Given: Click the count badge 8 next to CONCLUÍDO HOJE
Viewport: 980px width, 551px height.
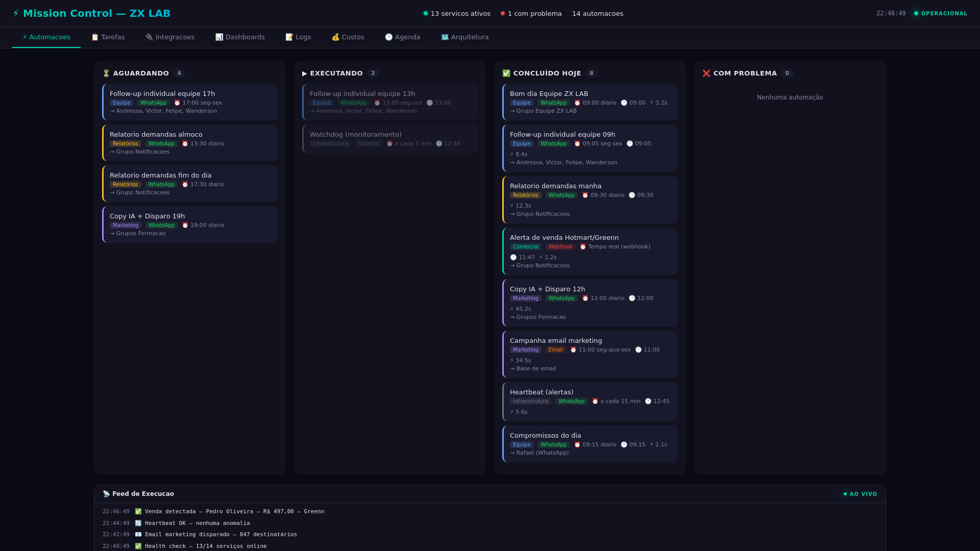Looking at the screenshot, I should click(x=592, y=73).
